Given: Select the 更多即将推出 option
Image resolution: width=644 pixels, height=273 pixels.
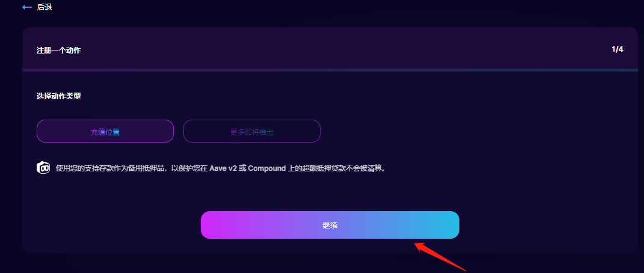Looking at the screenshot, I should (x=252, y=131).
